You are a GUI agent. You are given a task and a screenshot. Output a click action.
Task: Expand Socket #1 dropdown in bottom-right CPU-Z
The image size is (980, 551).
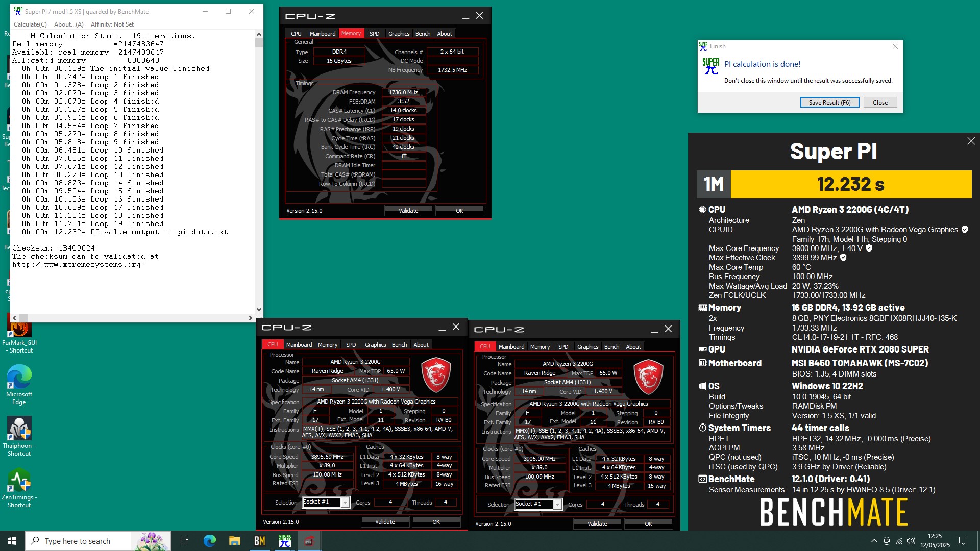pos(557,505)
